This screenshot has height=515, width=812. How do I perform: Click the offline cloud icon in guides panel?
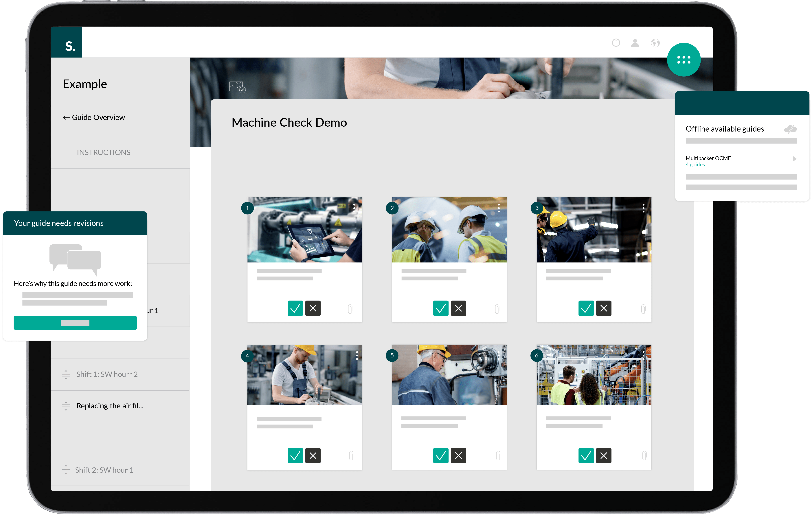coord(790,129)
